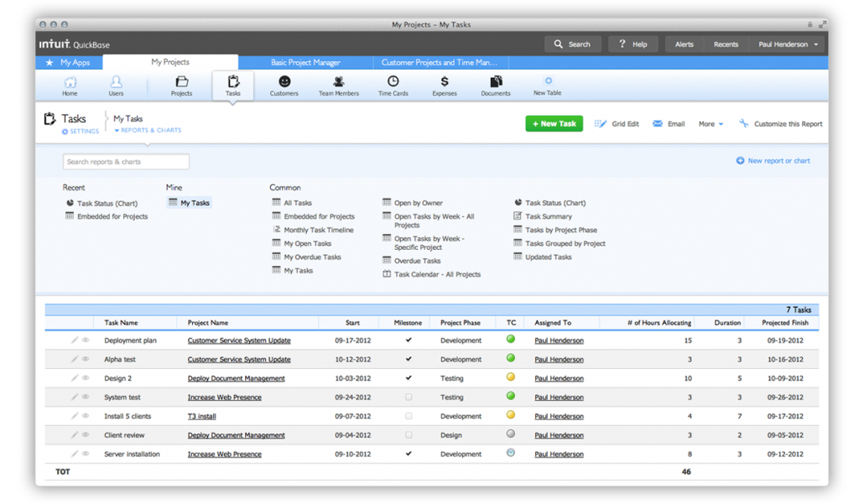Click pencil edit icon for Deployment plan
Viewport: 859px width, 504px height.
coord(75,340)
